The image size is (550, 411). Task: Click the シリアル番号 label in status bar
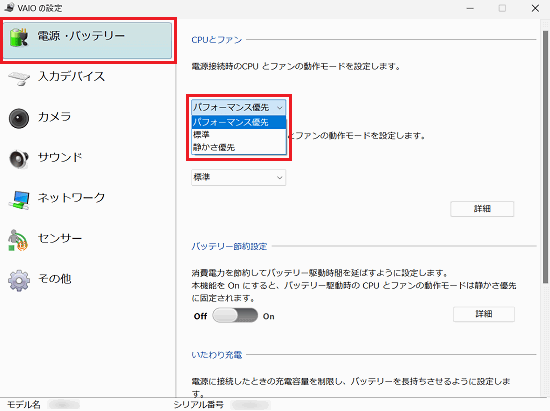pyautogui.click(x=199, y=405)
